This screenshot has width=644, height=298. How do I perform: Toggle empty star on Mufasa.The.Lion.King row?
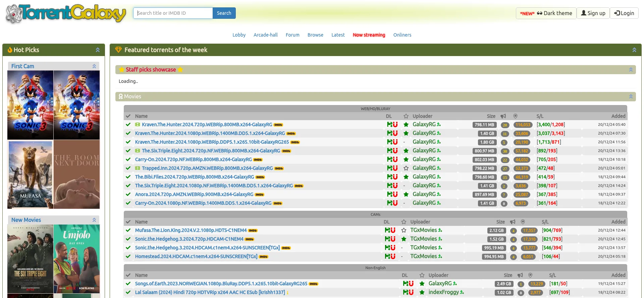click(404, 230)
